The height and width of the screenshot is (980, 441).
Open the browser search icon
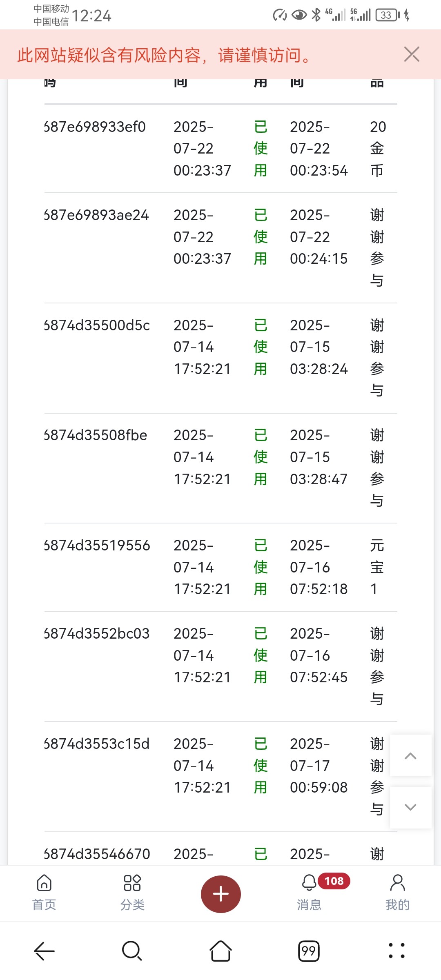[132, 951]
